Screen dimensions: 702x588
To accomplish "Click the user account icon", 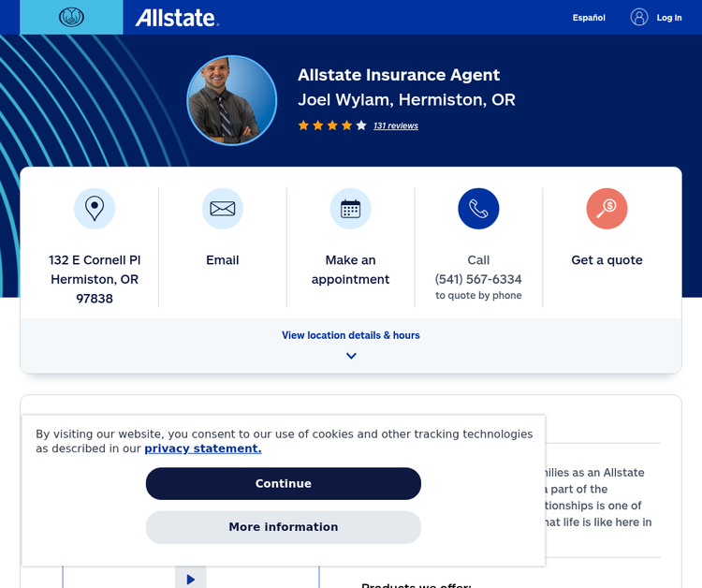I will tap(639, 17).
